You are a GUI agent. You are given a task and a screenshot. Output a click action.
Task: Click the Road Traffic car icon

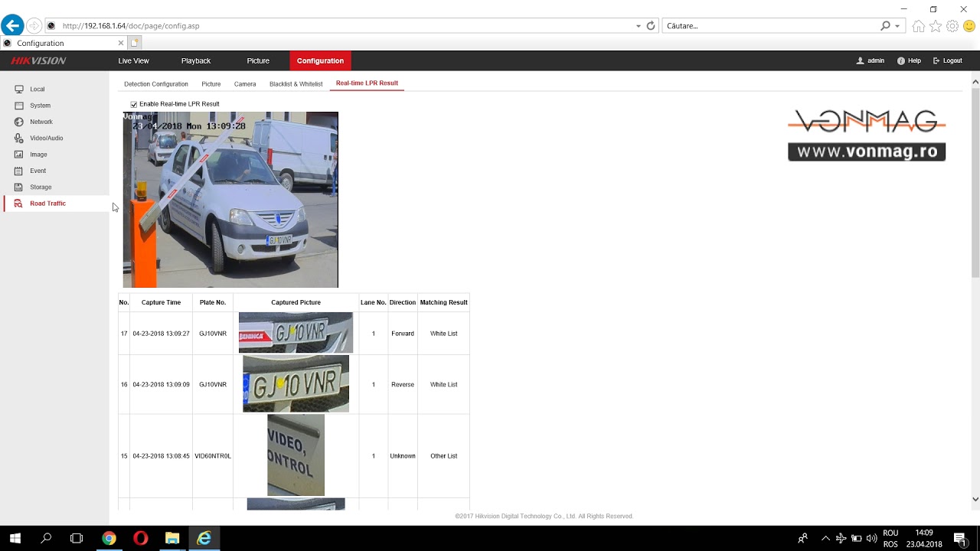(19, 204)
